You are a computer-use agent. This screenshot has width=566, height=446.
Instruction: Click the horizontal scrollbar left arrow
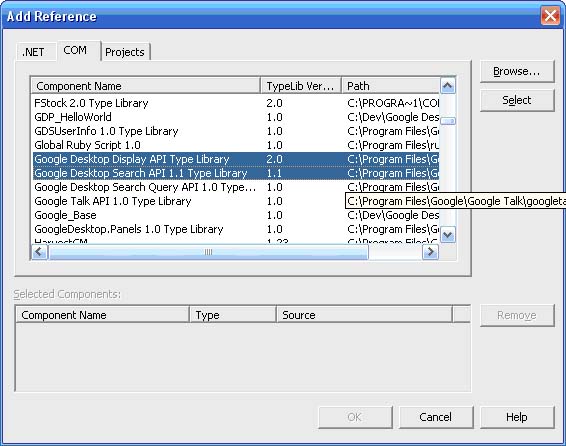click(x=39, y=252)
